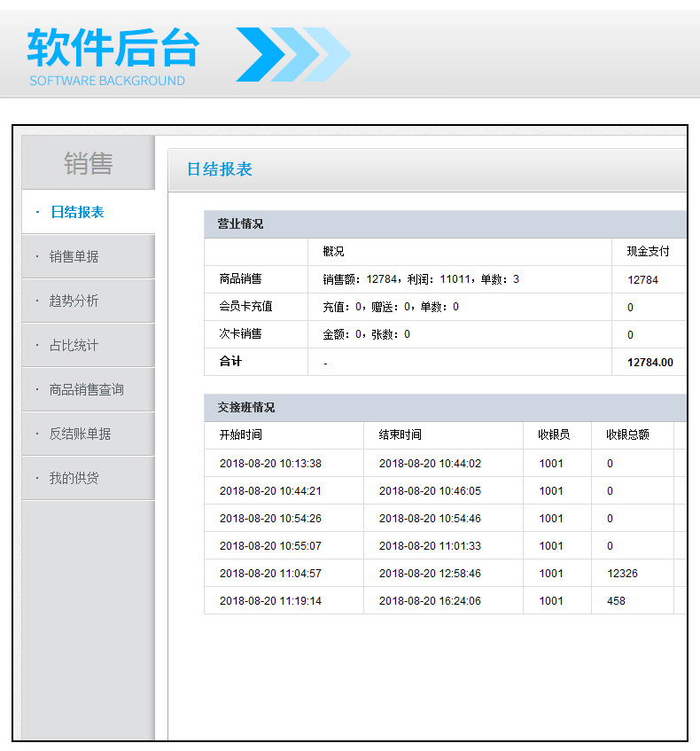Click the 销售 sidebar header
This screenshot has width=700, height=751.
pyautogui.click(x=88, y=163)
